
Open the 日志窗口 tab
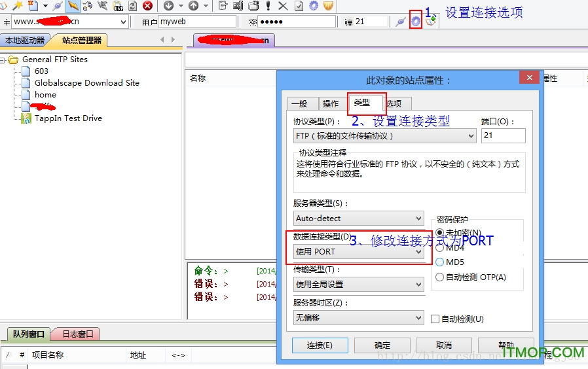[x=77, y=334]
